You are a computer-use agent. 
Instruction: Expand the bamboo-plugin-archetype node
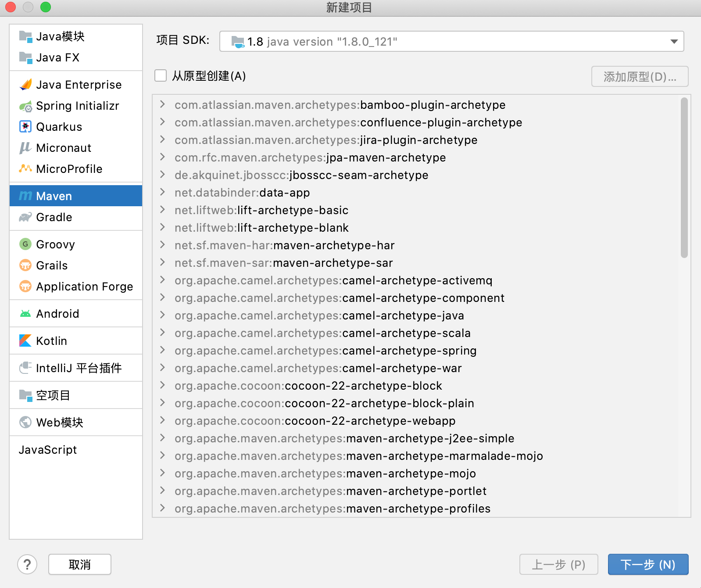pos(162,104)
